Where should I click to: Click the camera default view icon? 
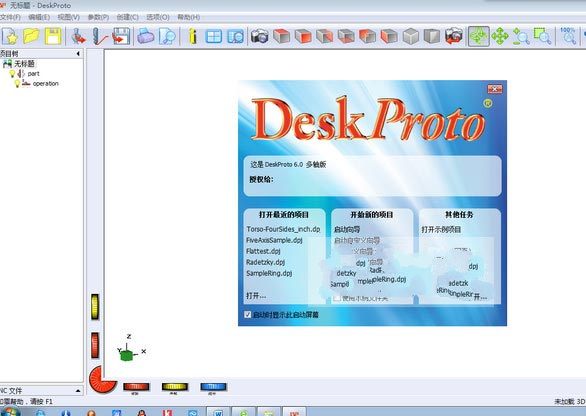[259, 36]
